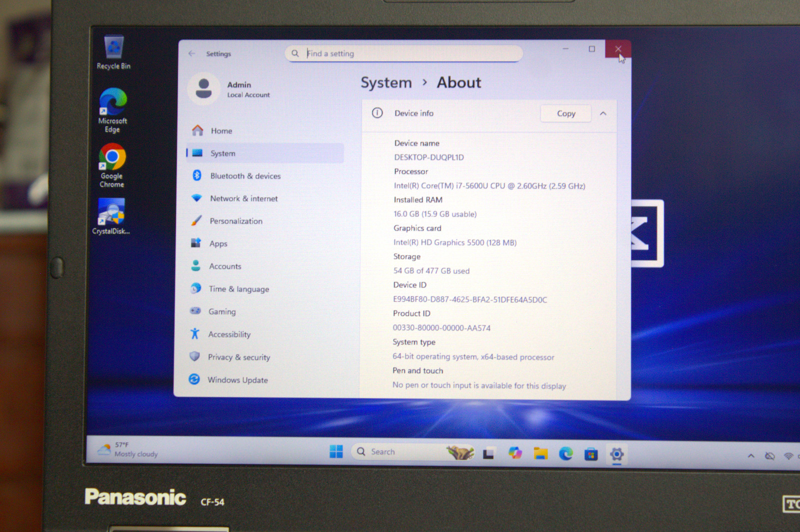The height and width of the screenshot is (532, 800).
Task: Click the Windows Update sync icon
Action: 194,379
